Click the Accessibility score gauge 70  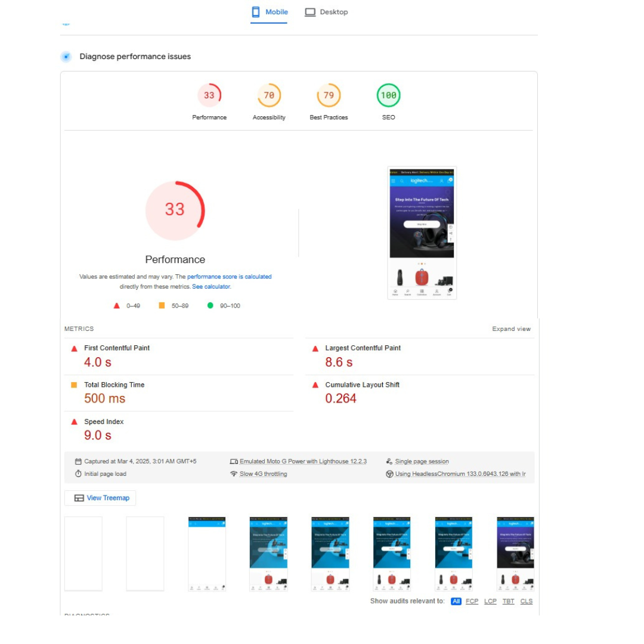tap(269, 95)
